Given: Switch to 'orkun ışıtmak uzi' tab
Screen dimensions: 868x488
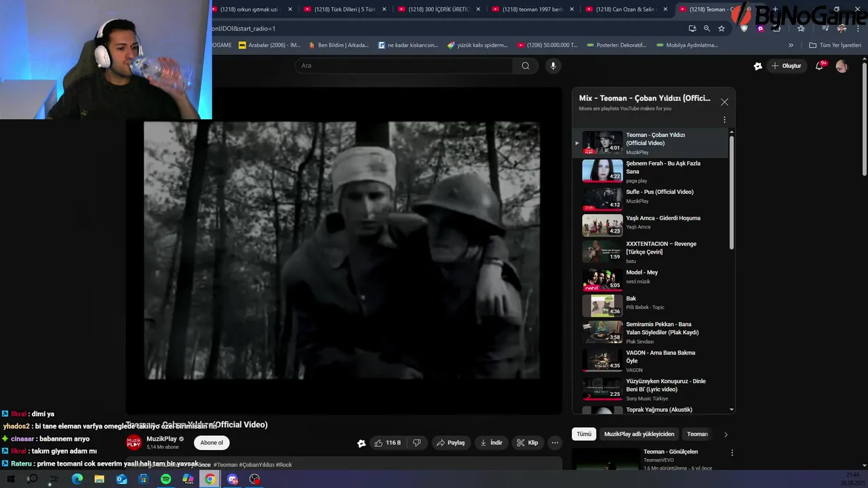Looking at the screenshot, I should [251, 9].
